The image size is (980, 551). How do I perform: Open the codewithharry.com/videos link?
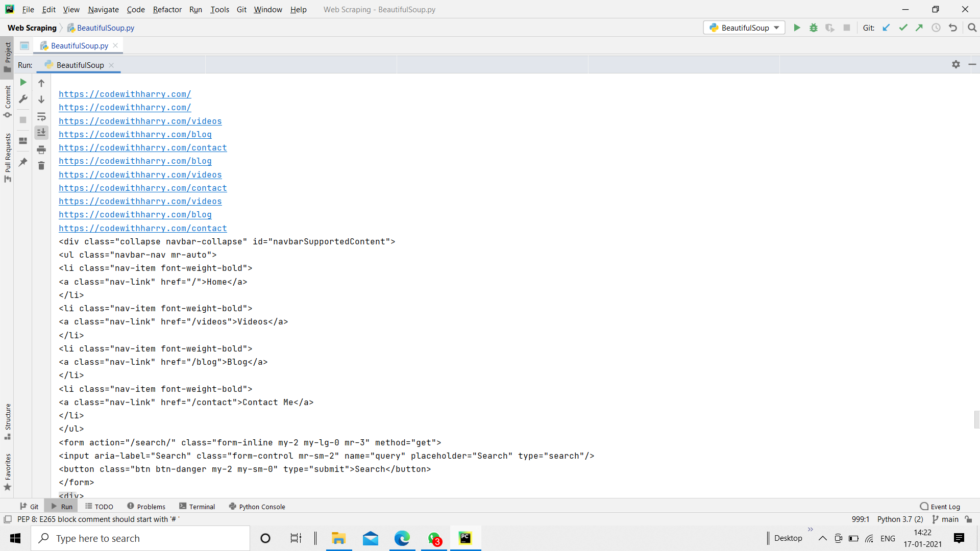tap(140, 121)
